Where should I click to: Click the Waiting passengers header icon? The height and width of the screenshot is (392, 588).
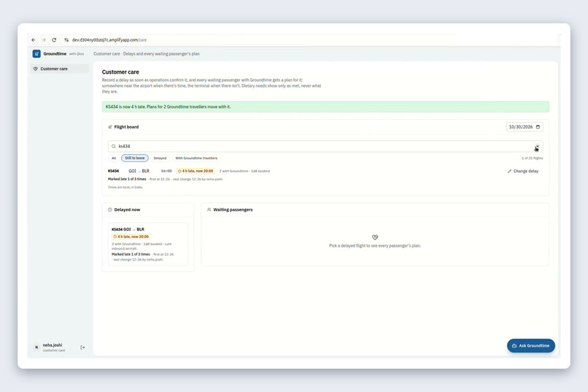click(x=209, y=210)
